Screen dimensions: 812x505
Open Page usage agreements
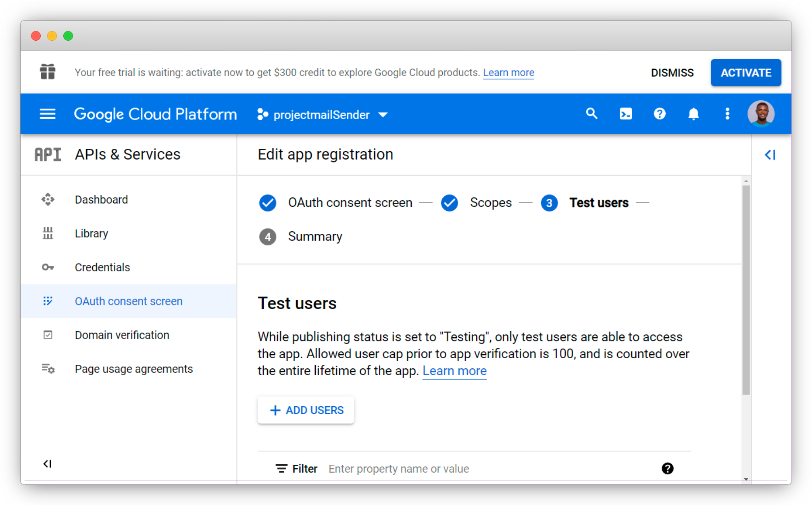pyautogui.click(x=129, y=369)
